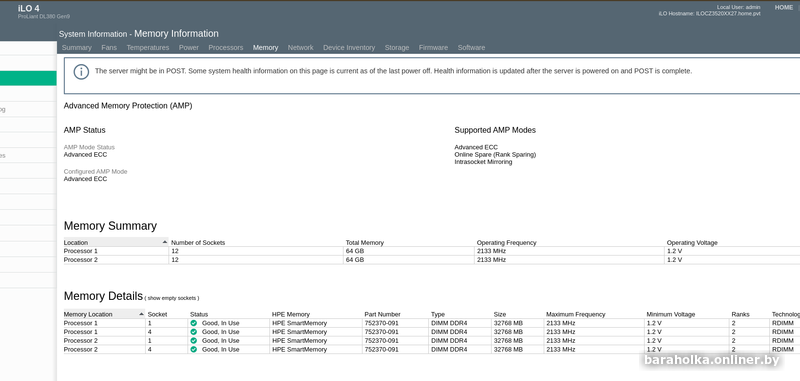800x381 pixels.
Task: Click Minimum Voltage column header
Action: [670, 314]
